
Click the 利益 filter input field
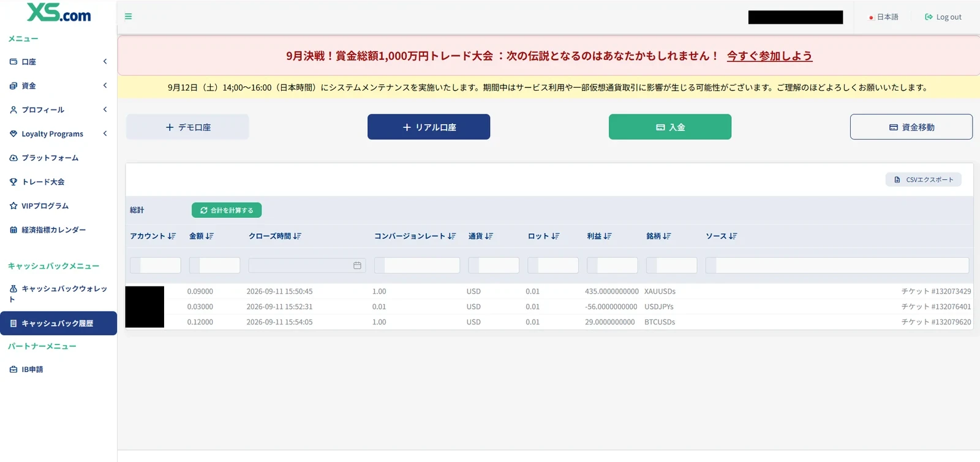[612, 265]
